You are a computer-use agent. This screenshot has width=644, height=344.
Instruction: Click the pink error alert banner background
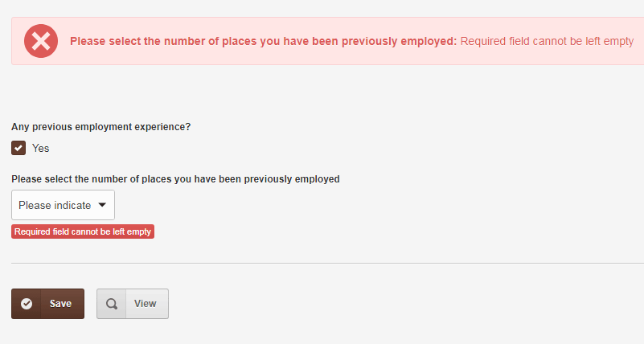327,58
